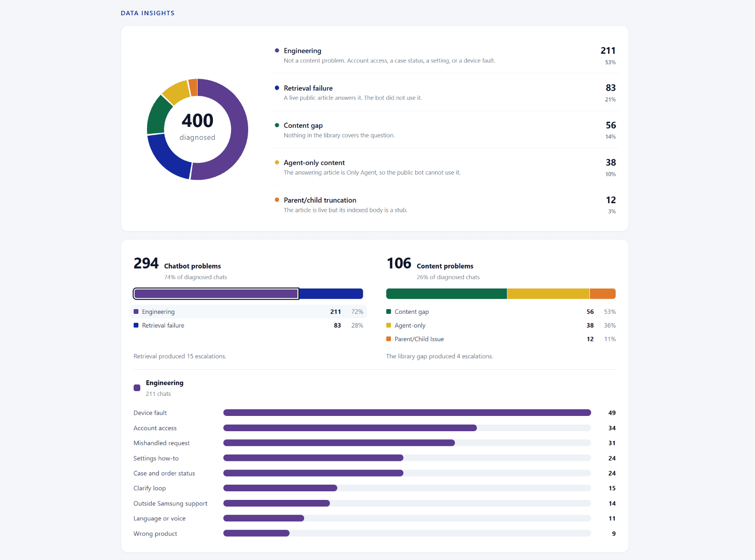This screenshot has height=560, width=755.
Task: Click the library gap produced 4 escalations note
Action: (x=440, y=356)
